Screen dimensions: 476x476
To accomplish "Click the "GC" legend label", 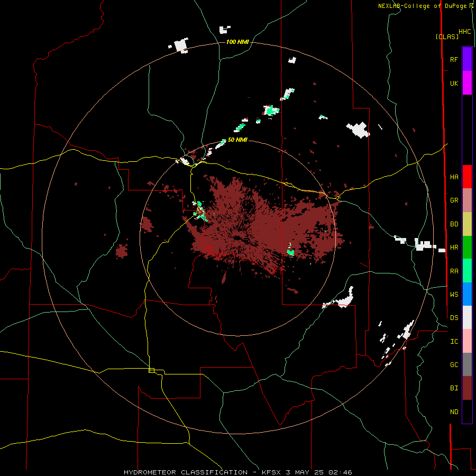I will [x=454, y=365].
